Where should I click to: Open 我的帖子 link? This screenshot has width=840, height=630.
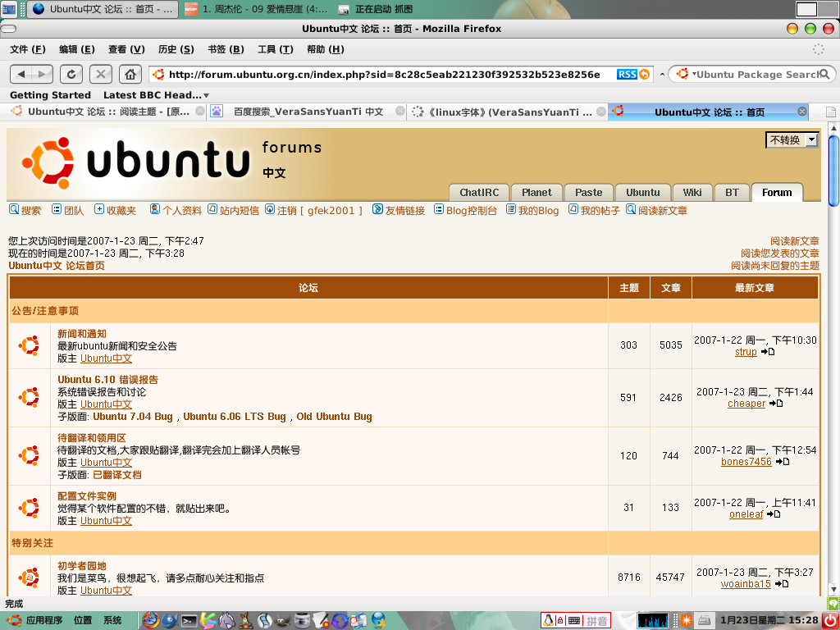600,211
